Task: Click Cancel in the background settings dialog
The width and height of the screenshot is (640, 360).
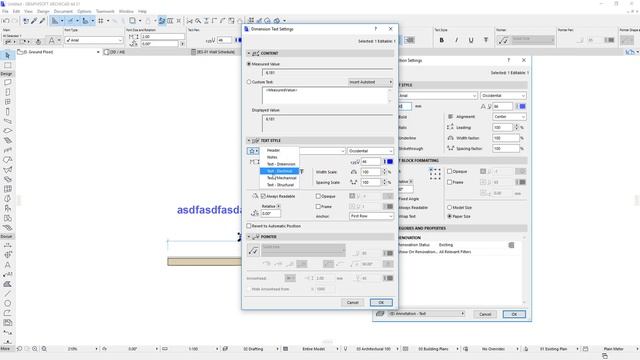Action: click(485, 314)
